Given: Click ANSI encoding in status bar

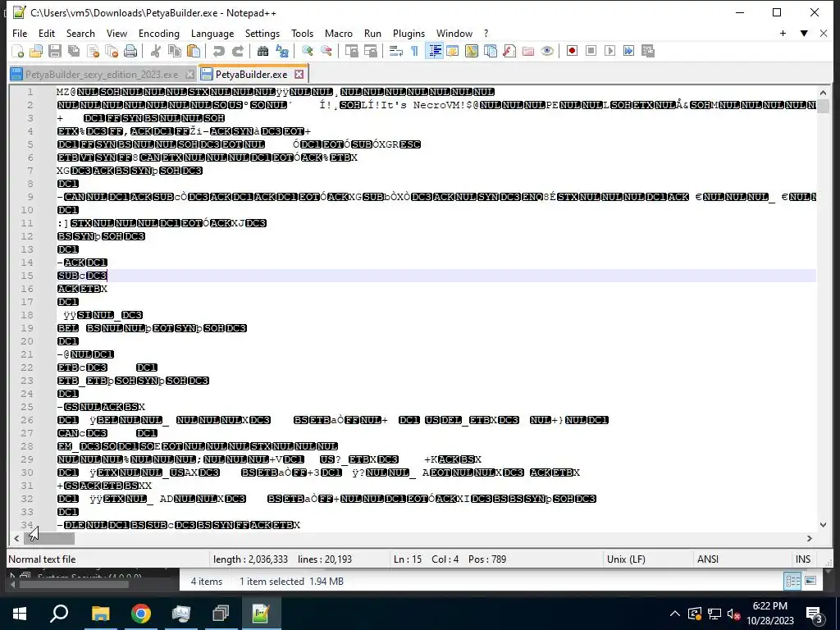Looking at the screenshot, I should click(x=708, y=559).
